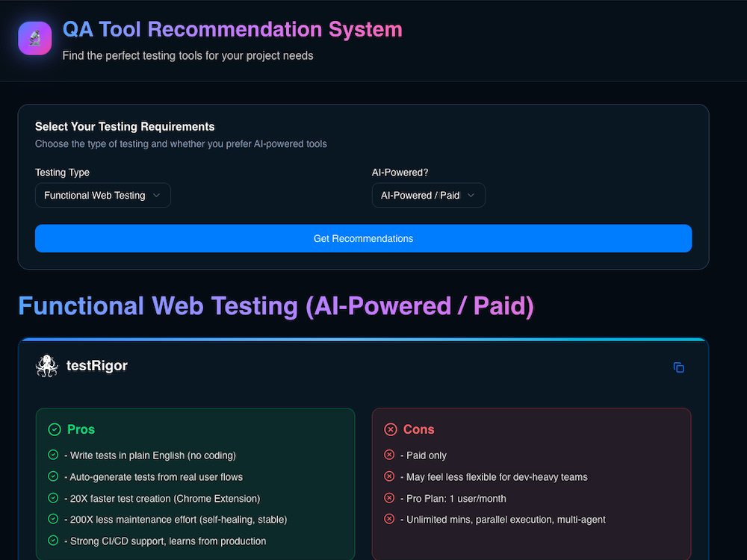
Task: Click the 'Cons' heading text
Action: coord(419,429)
